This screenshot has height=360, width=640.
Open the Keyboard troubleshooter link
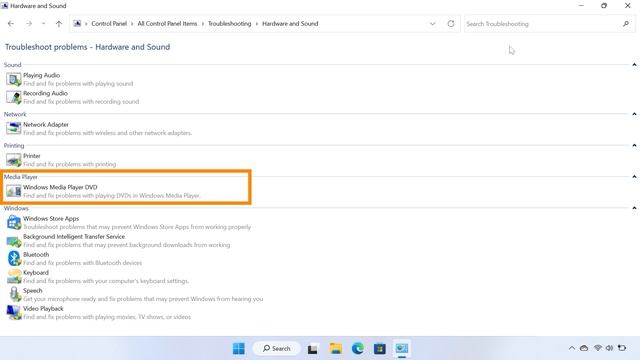36,273
